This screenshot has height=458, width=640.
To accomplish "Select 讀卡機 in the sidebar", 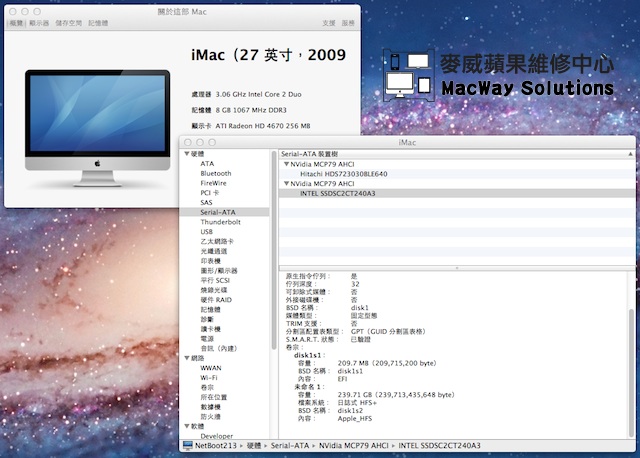I will [x=210, y=329].
